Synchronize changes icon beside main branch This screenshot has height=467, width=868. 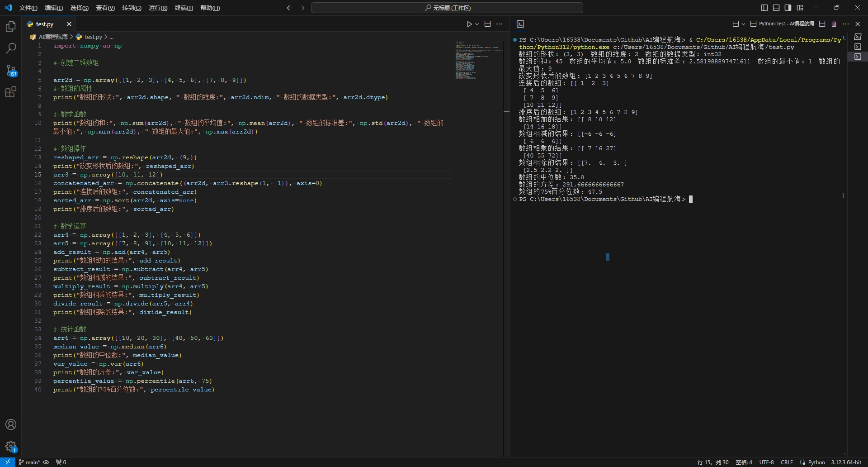pos(46,462)
